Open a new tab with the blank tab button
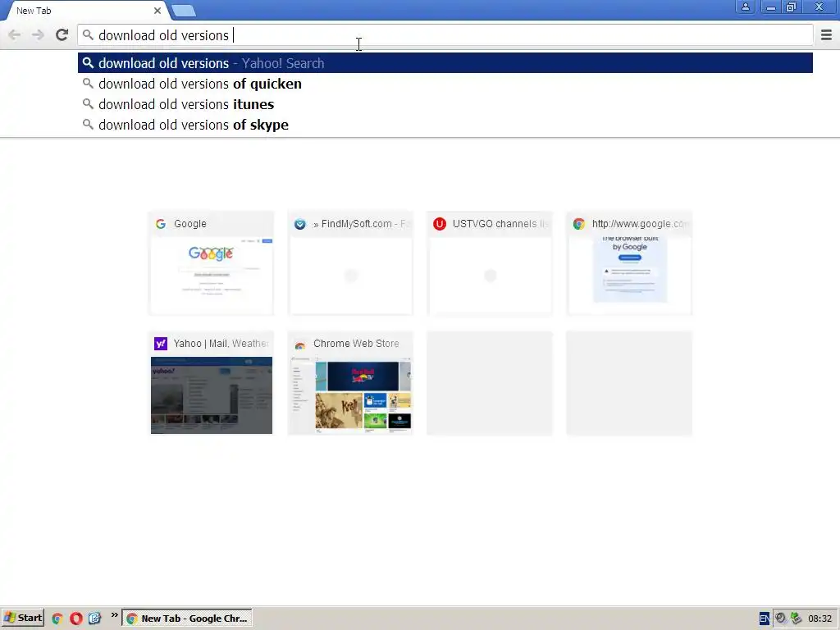Viewport: 840px width, 630px height. tap(184, 11)
